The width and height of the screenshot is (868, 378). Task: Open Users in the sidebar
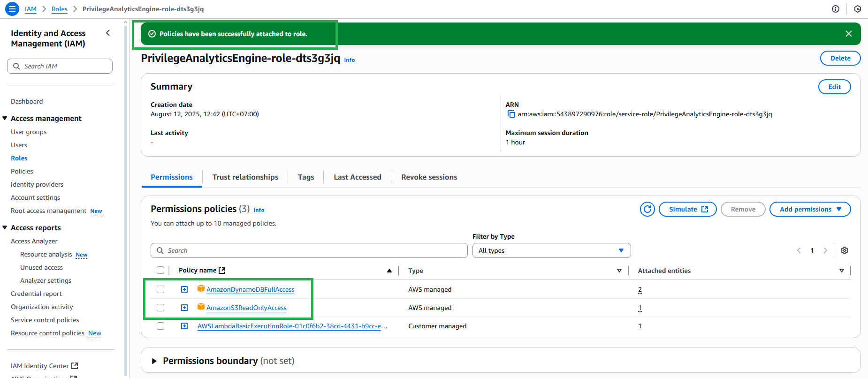pos(19,145)
